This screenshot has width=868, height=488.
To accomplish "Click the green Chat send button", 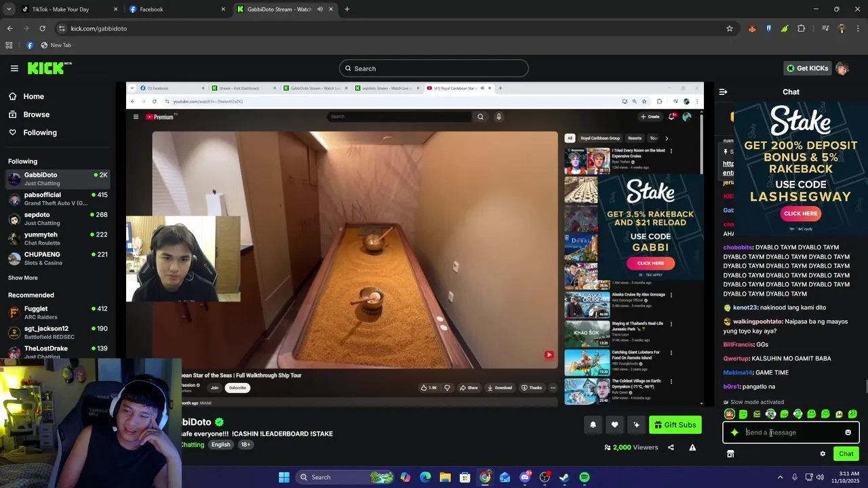I will [846, 454].
